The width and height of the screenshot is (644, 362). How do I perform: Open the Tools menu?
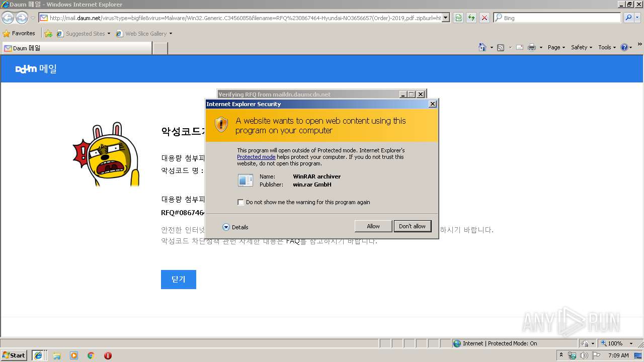tap(607, 47)
